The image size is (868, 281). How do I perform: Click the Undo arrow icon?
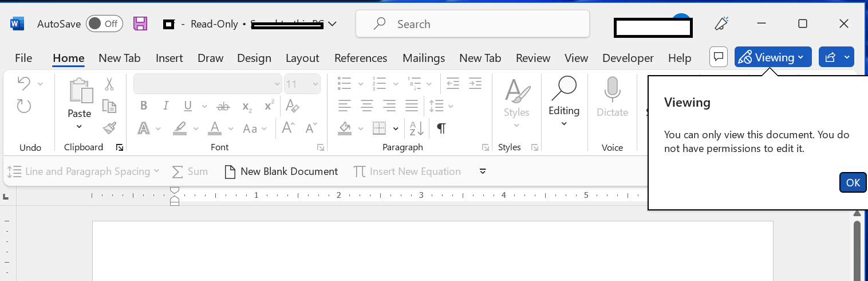point(23,84)
